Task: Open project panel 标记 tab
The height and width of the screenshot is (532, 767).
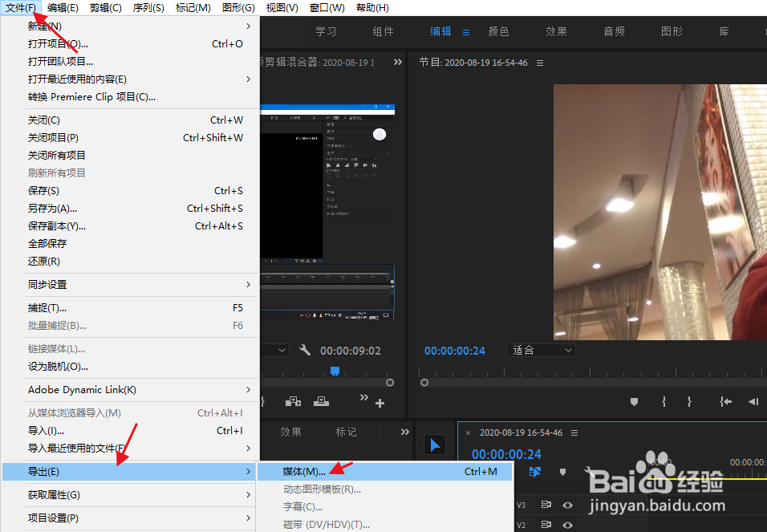Action: [346, 433]
